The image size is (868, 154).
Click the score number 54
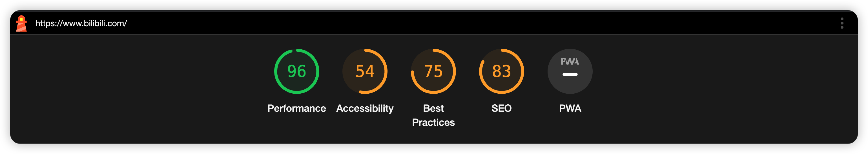click(365, 71)
